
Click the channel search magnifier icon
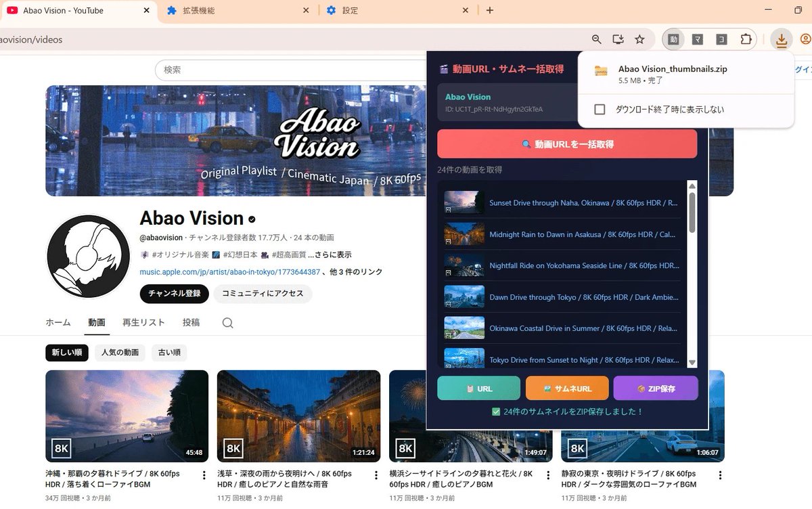coord(228,323)
